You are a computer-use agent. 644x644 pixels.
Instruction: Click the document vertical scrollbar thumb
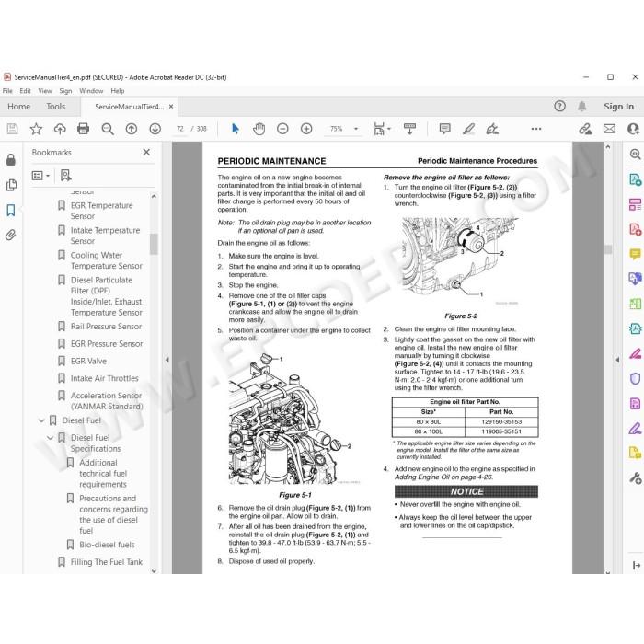click(608, 249)
